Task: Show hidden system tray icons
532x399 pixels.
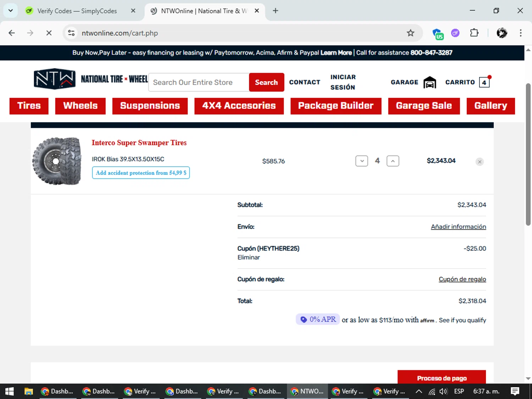Action: point(419,391)
